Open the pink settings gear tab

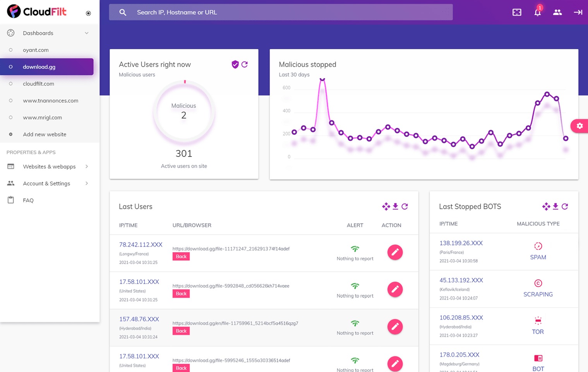pos(579,126)
